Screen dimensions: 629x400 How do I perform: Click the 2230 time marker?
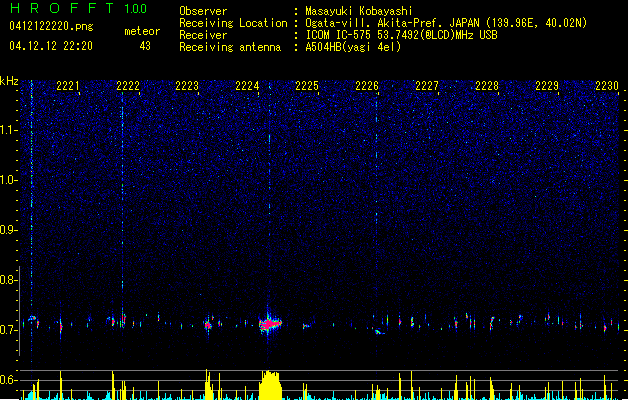pyautogui.click(x=607, y=86)
